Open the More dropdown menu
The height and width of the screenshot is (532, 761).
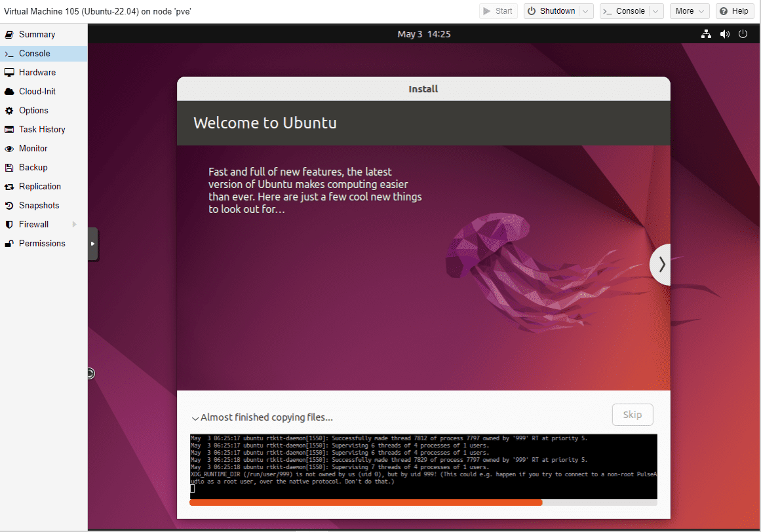pyautogui.click(x=690, y=11)
